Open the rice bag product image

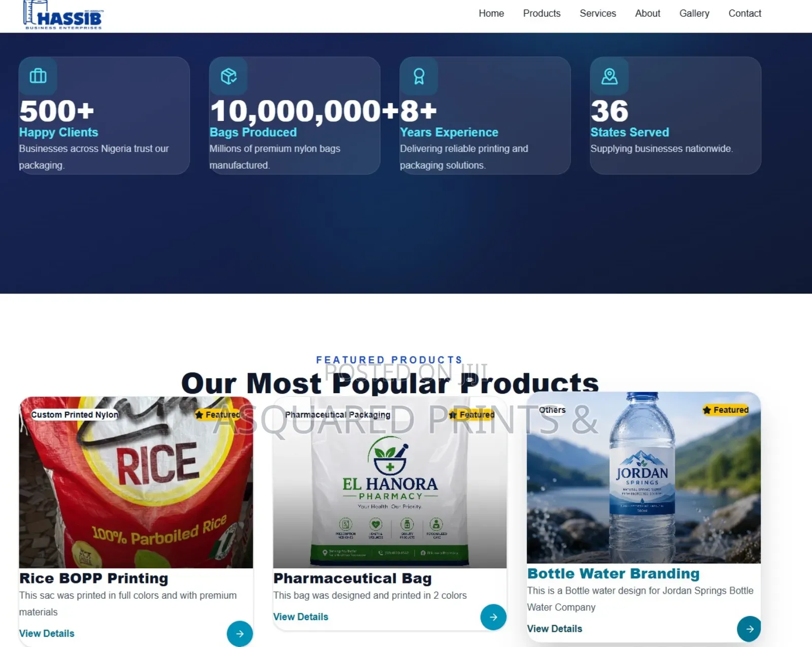136,482
